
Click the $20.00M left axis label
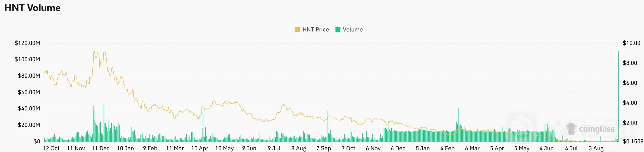29,125
